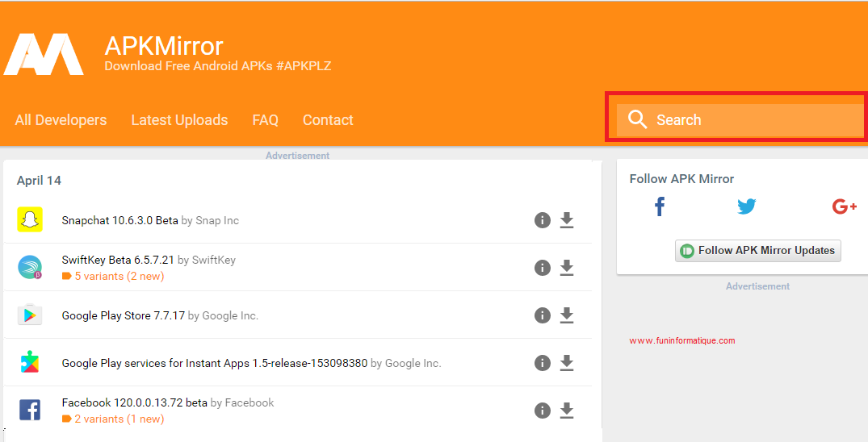Viewport: 868px width, 442px height.
Task: Click Google Inc. beside Play Store 7.7.17
Action: 230,315
